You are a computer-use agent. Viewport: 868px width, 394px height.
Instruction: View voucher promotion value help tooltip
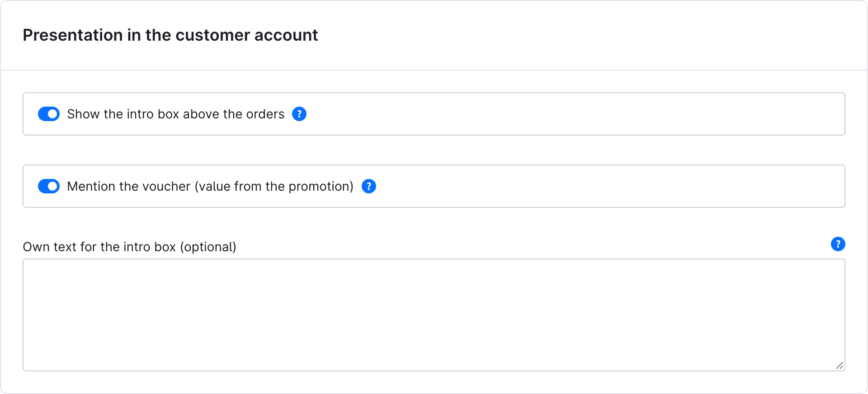click(x=369, y=186)
